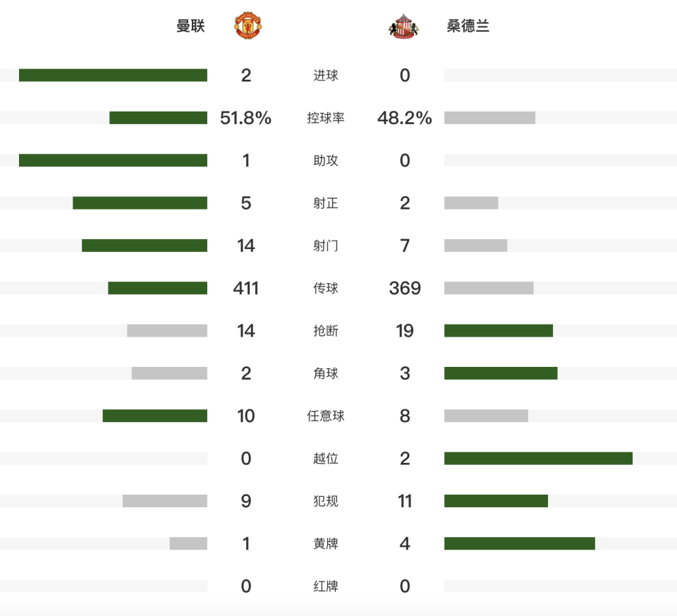This screenshot has height=616, width=677.
Task: Click Manchester United's grey 犯规 fouls bar
Action: pyautogui.click(x=165, y=501)
